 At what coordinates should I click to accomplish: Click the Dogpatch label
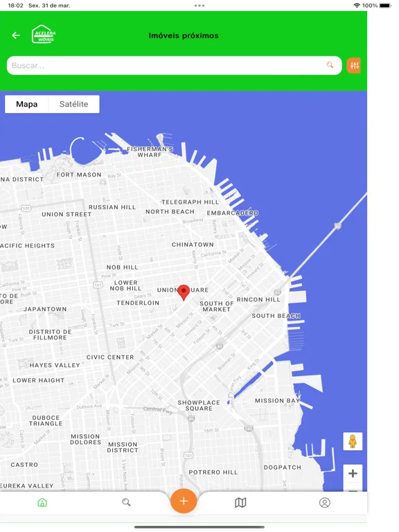[x=283, y=467]
